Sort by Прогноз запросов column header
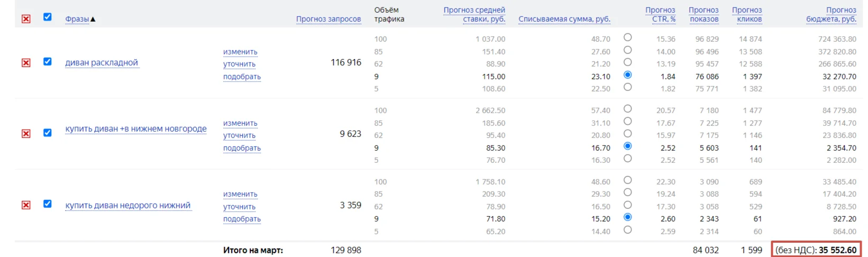 [x=328, y=19]
